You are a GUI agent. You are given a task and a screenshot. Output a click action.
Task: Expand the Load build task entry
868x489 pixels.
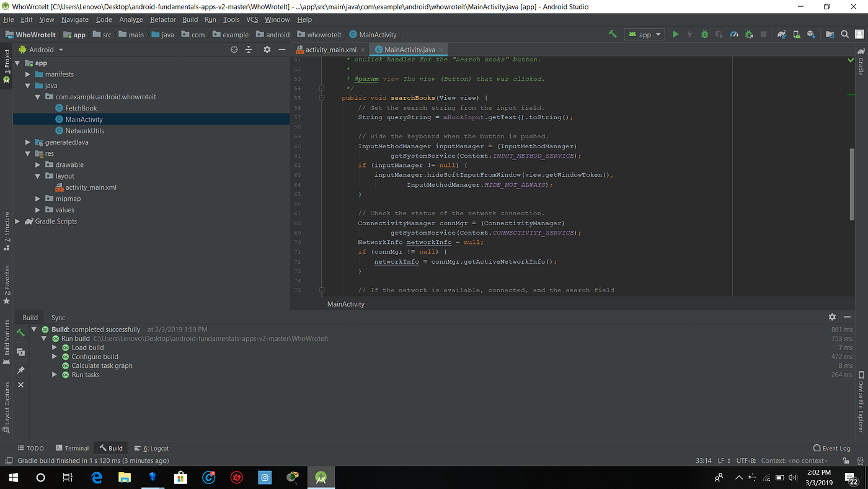click(x=55, y=348)
